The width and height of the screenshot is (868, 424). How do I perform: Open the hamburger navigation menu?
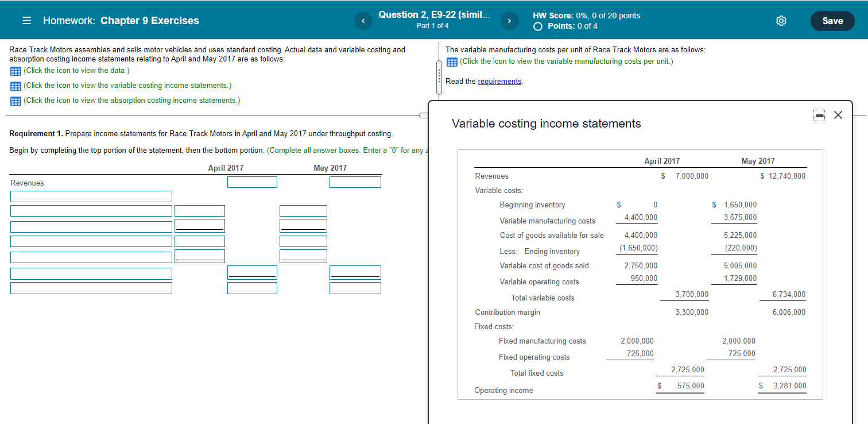[26, 20]
